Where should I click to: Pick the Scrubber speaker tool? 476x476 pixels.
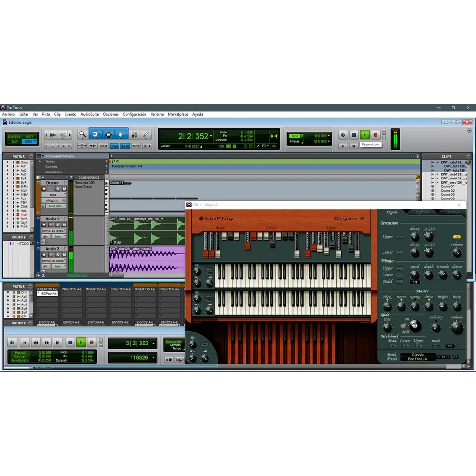(x=134, y=134)
